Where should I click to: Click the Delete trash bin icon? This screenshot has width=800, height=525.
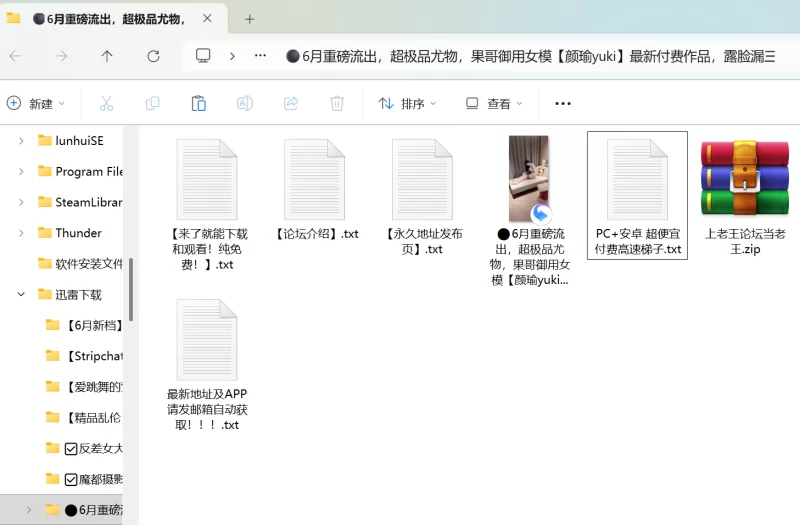tap(337, 103)
